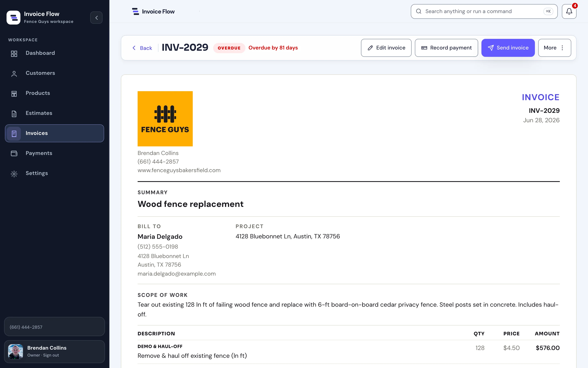Click the pencil icon in Edit invoice
588x368 pixels.
point(370,48)
